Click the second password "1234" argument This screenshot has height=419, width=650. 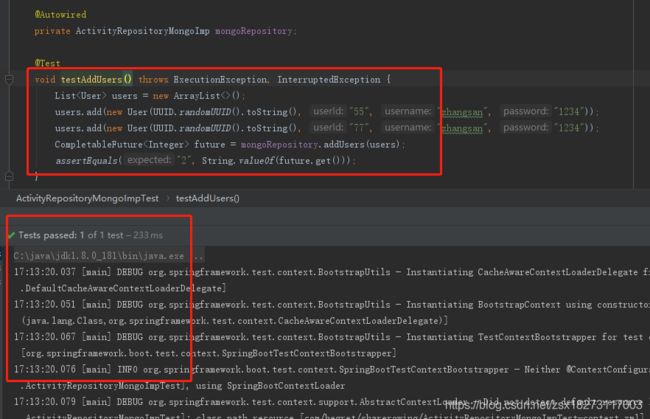coord(569,128)
